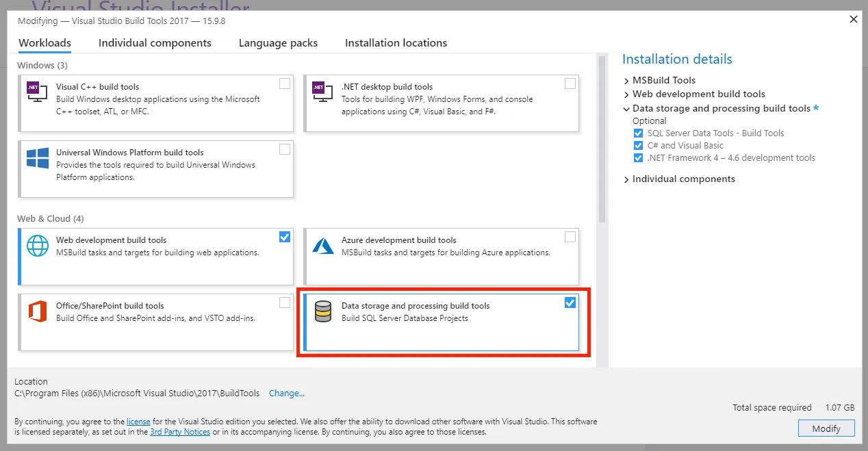Enable the Azure development build tools checkbox
The image size is (868, 451).
570,237
